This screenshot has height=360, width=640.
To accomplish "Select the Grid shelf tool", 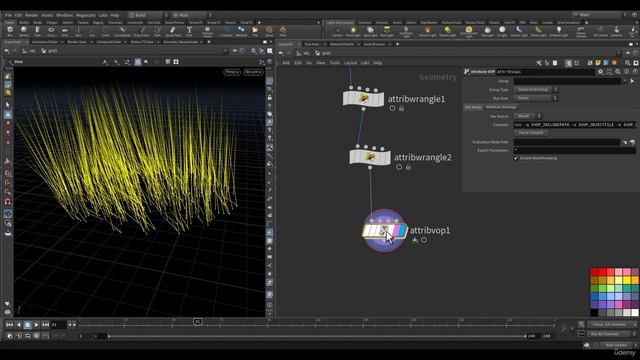I will point(64,31).
